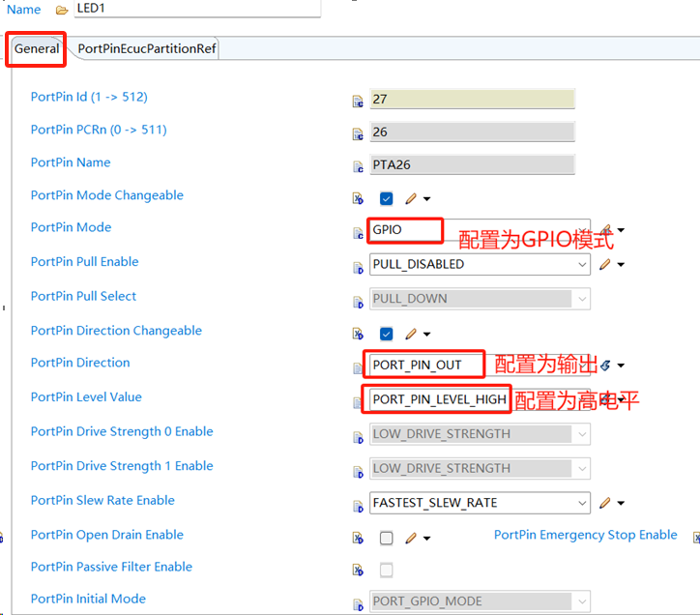Click the PortPin Open Drain Enable label
Viewport: 700px width, 615px height.
click(x=107, y=535)
